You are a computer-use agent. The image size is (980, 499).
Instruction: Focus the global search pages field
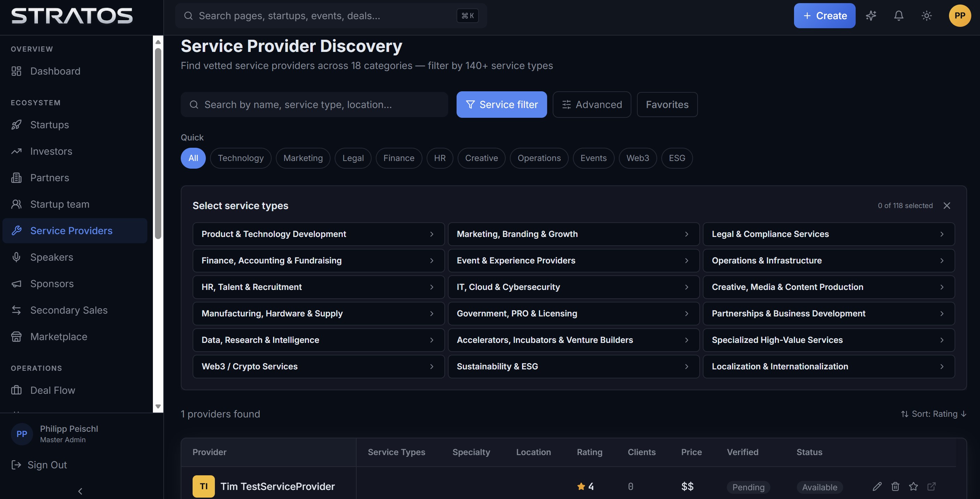(x=331, y=16)
